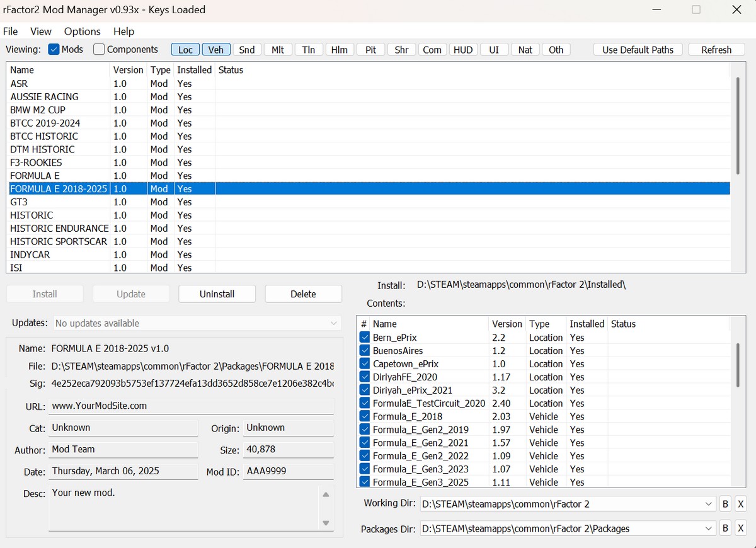756x548 pixels.
Task: Expand the Working Dir dropdown
Action: (x=709, y=504)
